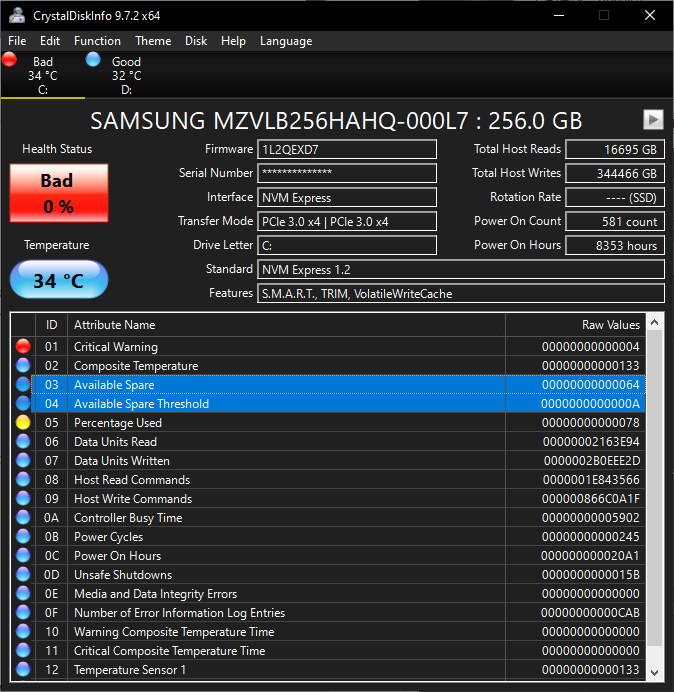Click the 34 °C temperature button
The image size is (674, 692).
click(x=57, y=280)
